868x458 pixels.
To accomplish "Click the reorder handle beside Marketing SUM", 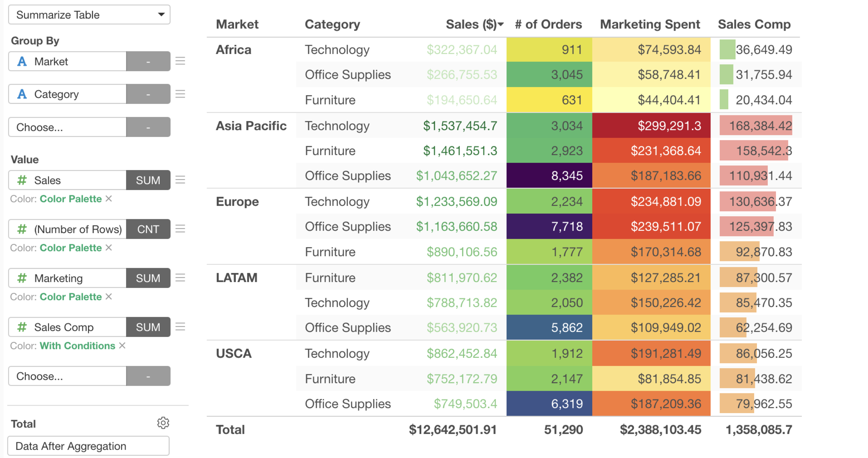I will tap(180, 278).
